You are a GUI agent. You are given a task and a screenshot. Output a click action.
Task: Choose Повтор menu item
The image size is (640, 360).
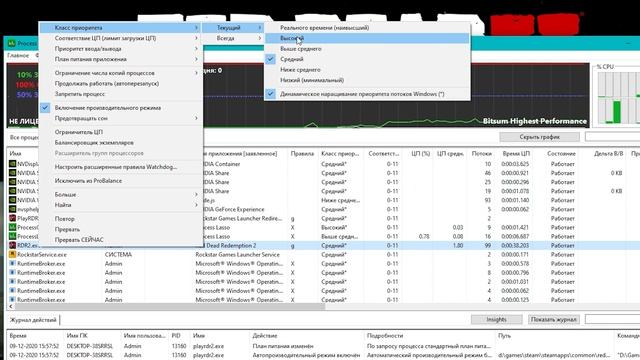(x=121, y=219)
